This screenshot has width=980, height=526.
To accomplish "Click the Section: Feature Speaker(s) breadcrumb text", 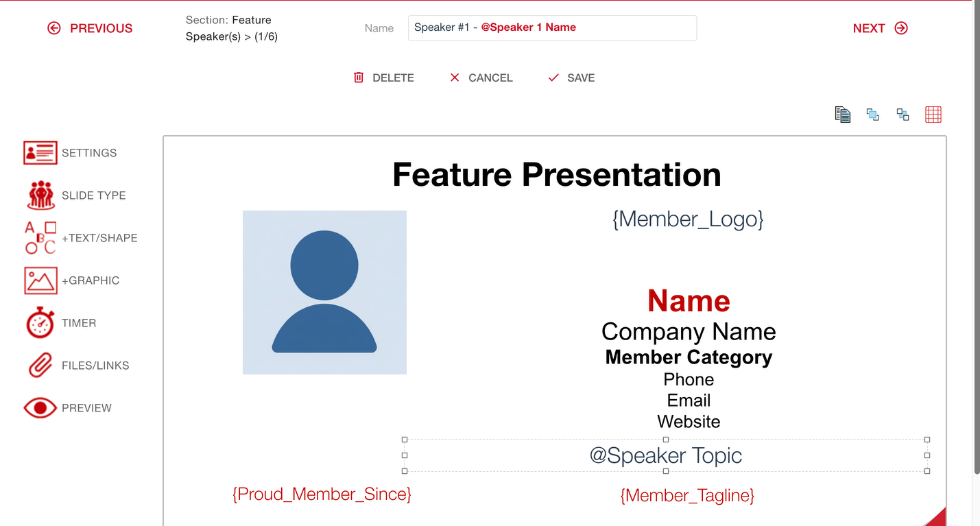I will pyautogui.click(x=232, y=28).
